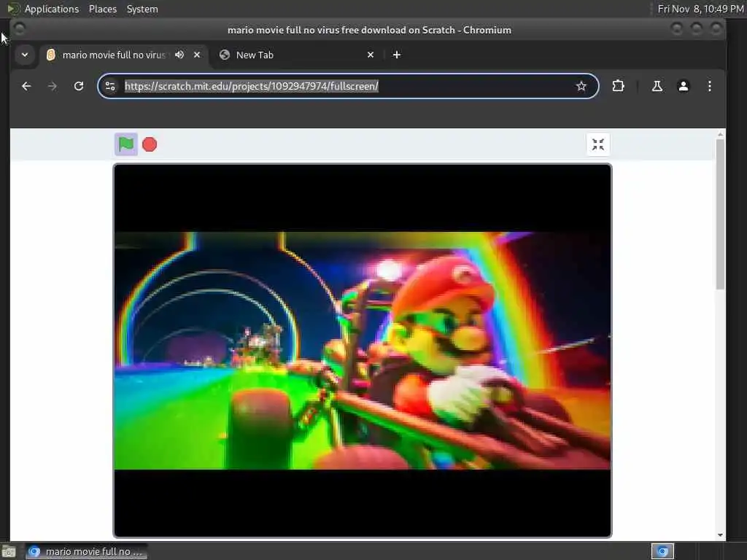747x560 pixels.
Task: Click the scrollbar down arrow
Action: click(720, 535)
